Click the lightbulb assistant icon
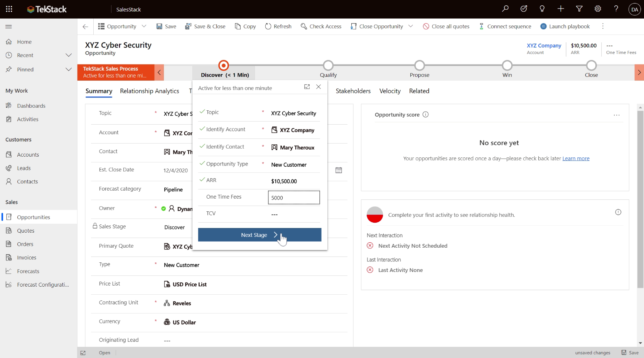Viewport: 644px width, 358px height. pyautogui.click(x=542, y=9)
